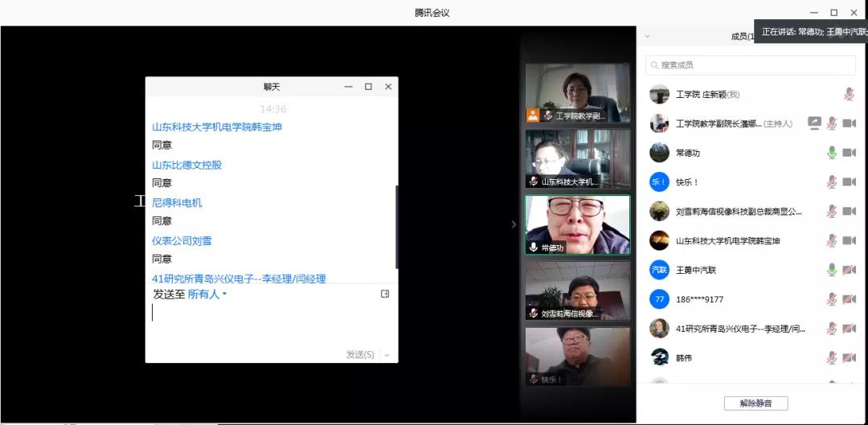Minimize the 聊天 chat window
This screenshot has height=425, width=868.
[348, 86]
